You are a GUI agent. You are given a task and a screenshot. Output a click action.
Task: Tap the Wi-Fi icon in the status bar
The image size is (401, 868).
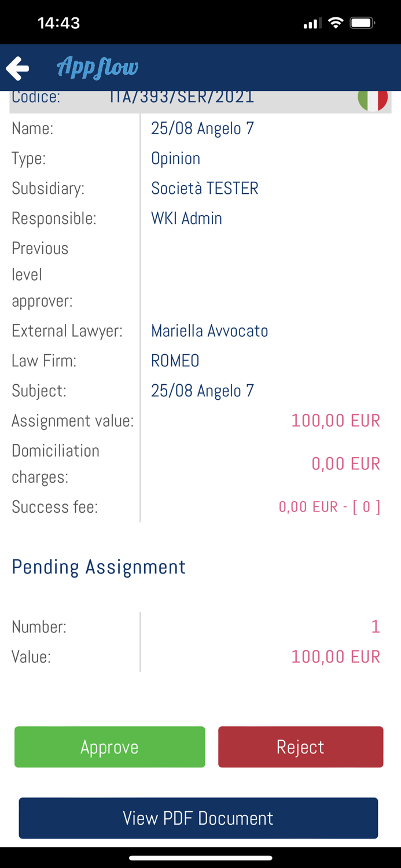(x=335, y=22)
